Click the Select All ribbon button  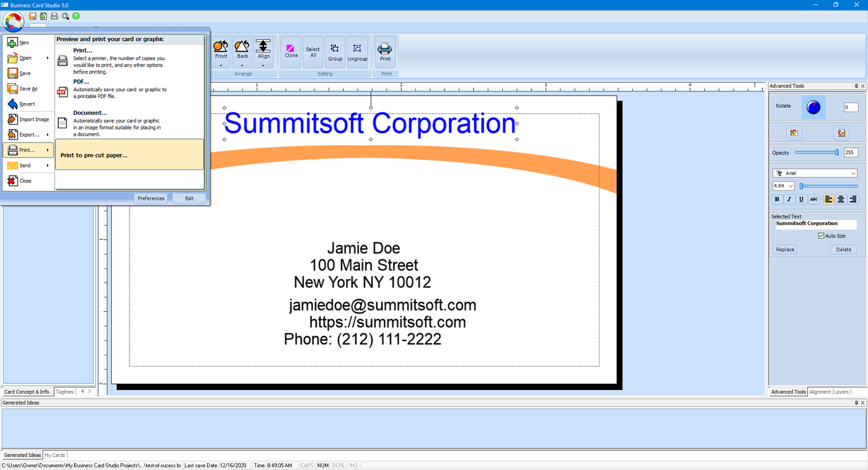pos(313,52)
